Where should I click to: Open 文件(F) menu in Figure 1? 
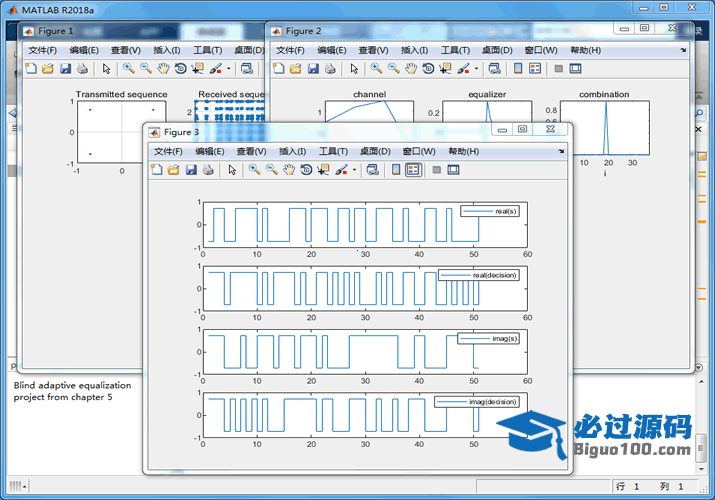[42, 50]
